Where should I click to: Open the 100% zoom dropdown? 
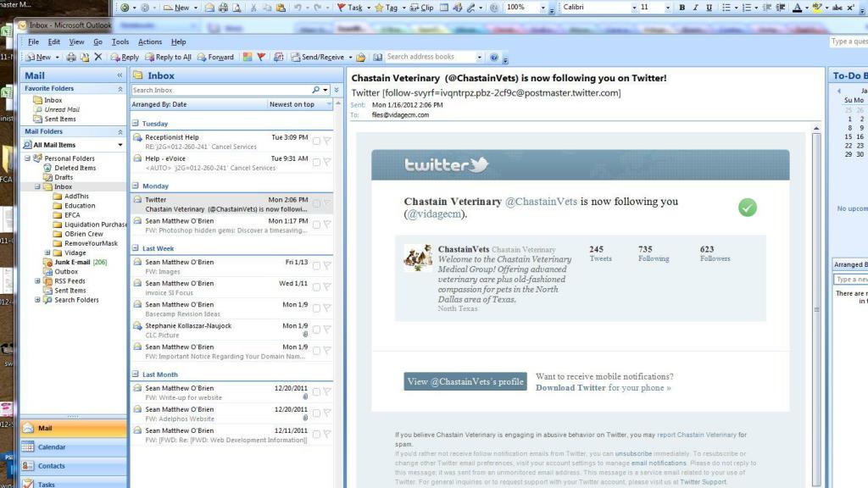pos(542,8)
